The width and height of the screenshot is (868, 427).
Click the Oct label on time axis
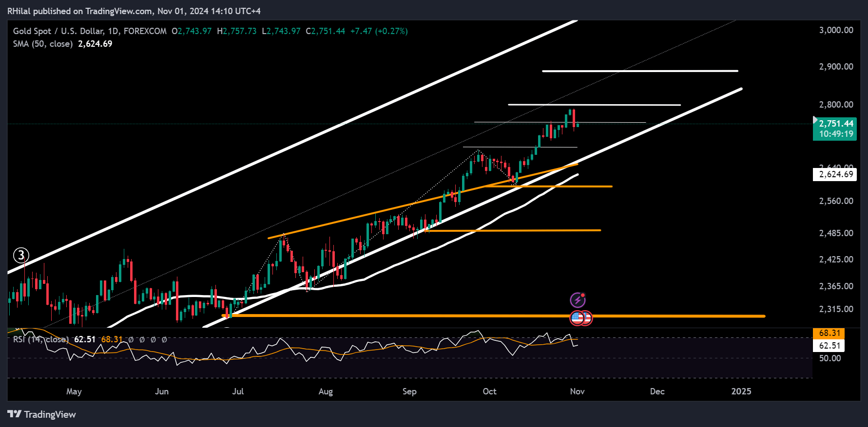pyautogui.click(x=489, y=391)
